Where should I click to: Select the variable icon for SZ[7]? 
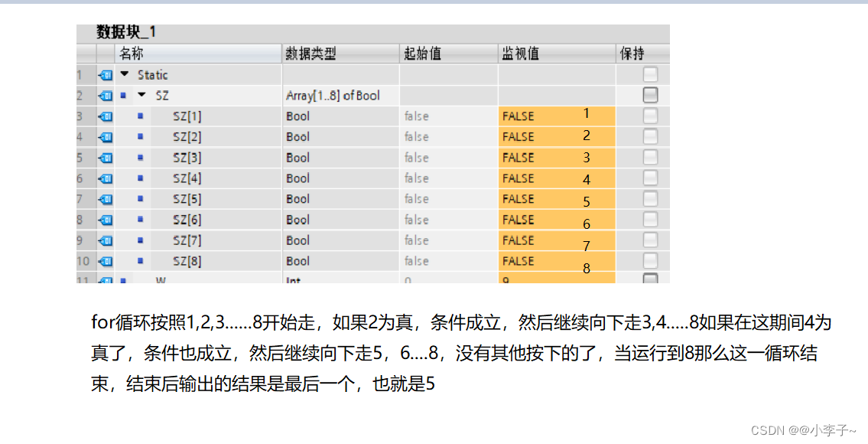point(105,240)
